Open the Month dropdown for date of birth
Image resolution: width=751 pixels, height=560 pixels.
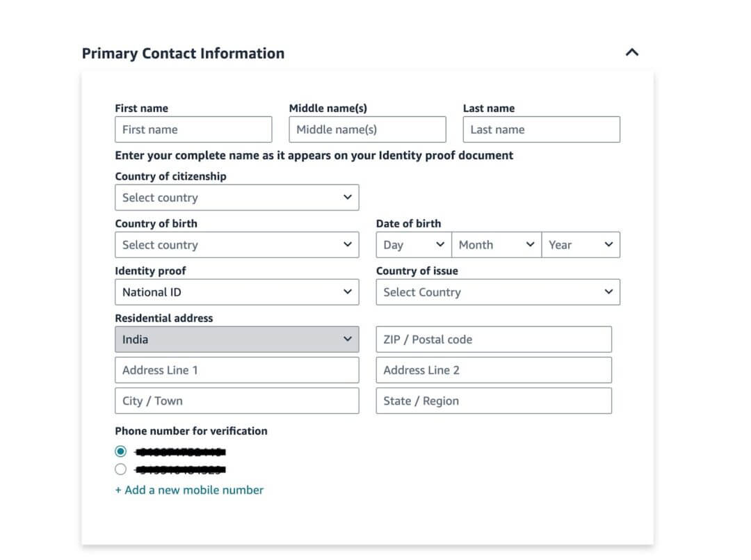pos(496,244)
